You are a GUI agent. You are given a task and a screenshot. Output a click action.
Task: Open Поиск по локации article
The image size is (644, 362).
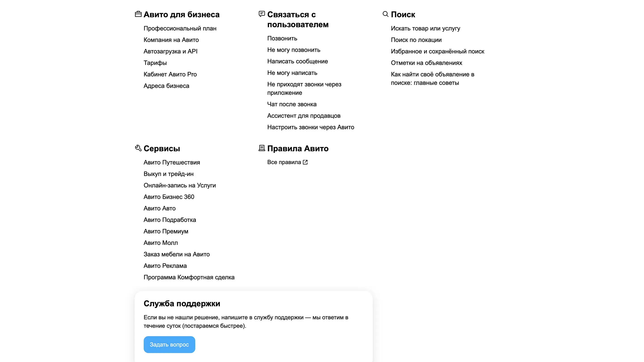pyautogui.click(x=416, y=40)
